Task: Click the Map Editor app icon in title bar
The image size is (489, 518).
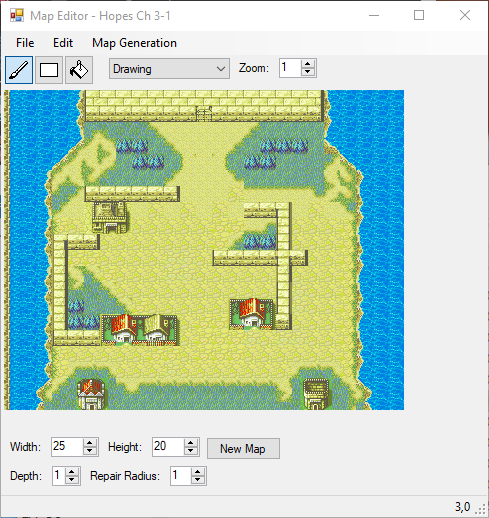Action: [x=16, y=16]
